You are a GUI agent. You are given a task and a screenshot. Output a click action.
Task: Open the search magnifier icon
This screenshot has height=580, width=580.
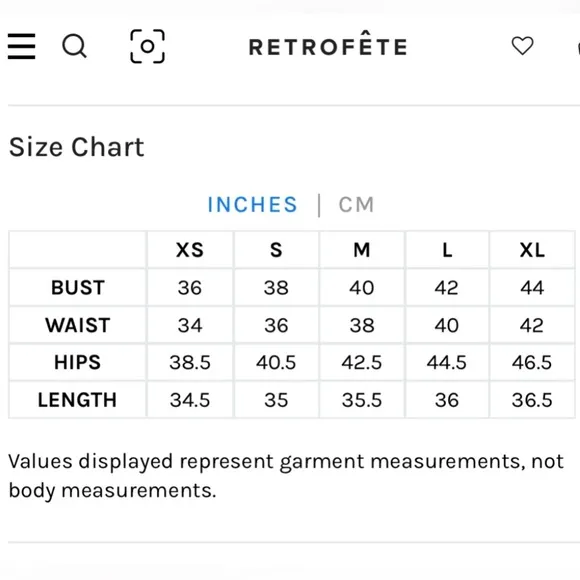click(74, 46)
